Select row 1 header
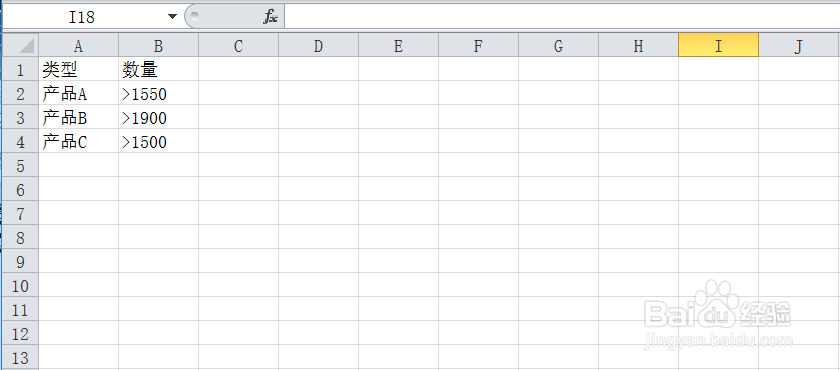This screenshot has height=370, width=840. pos(20,69)
